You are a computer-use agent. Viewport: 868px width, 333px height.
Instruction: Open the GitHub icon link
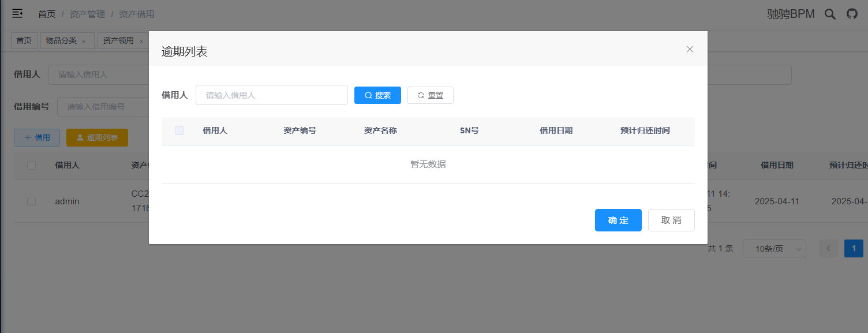pyautogui.click(x=852, y=14)
